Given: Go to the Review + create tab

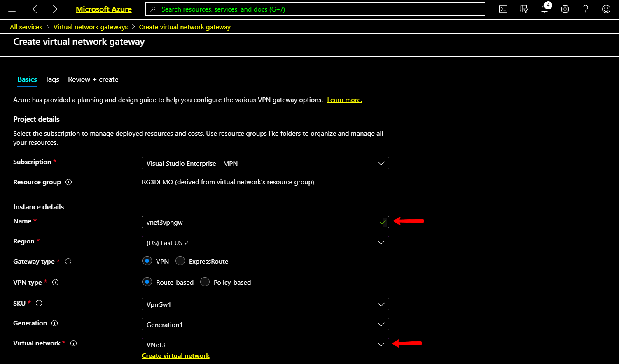Looking at the screenshot, I should pyautogui.click(x=93, y=79).
